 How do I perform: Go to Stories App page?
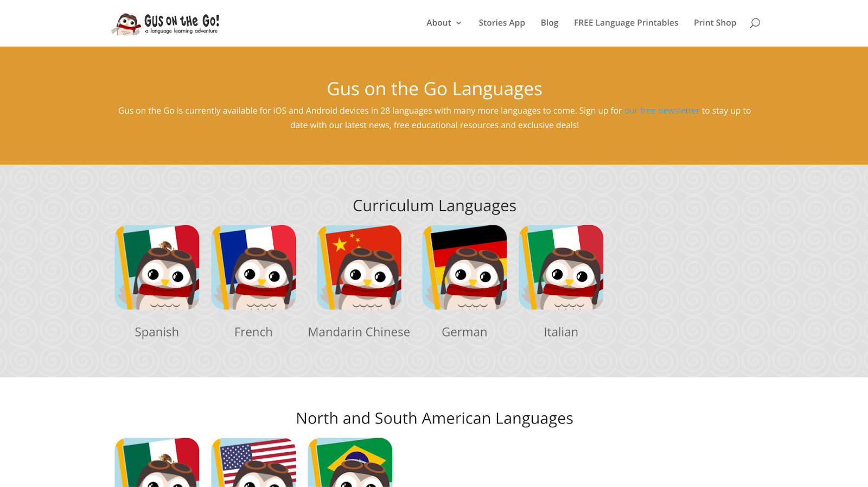pos(502,23)
